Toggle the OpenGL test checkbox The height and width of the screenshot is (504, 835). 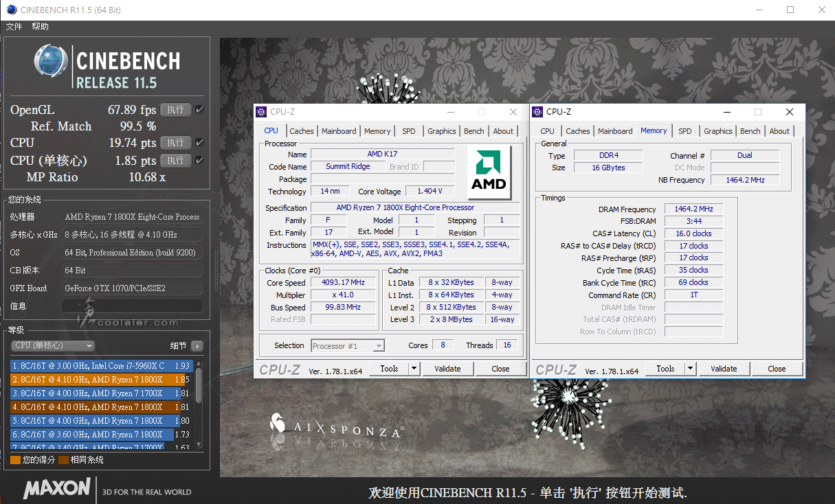coord(199,110)
